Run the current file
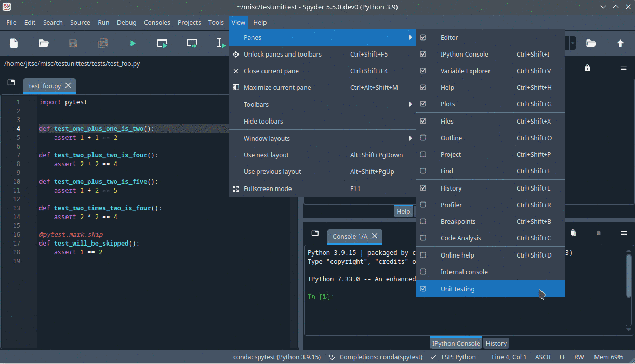The height and width of the screenshot is (364, 635). coord(132,44)
